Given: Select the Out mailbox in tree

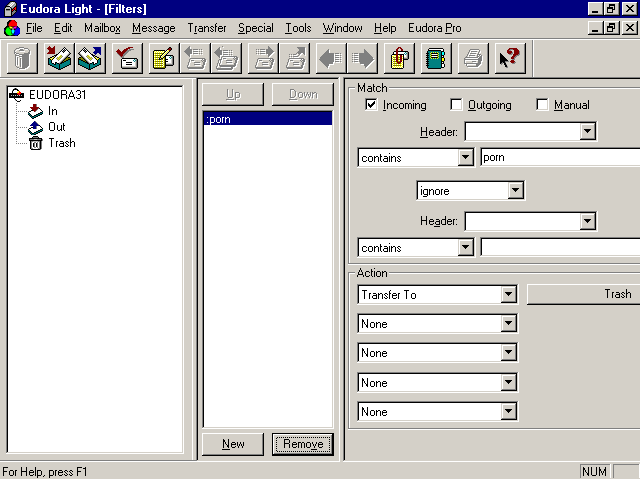Looking at the screenshot, I should pos(57,127).
